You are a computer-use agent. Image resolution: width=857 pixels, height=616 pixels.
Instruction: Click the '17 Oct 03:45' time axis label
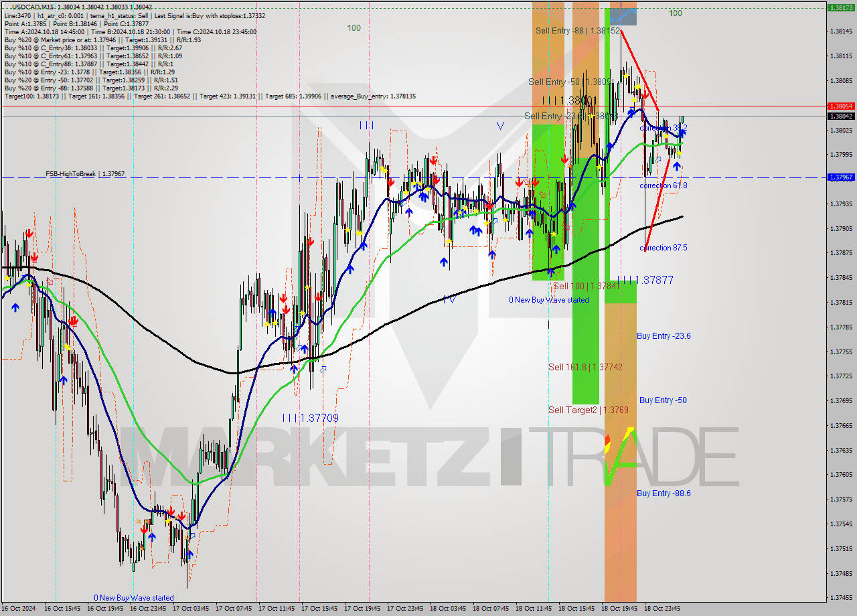(192, 609)
